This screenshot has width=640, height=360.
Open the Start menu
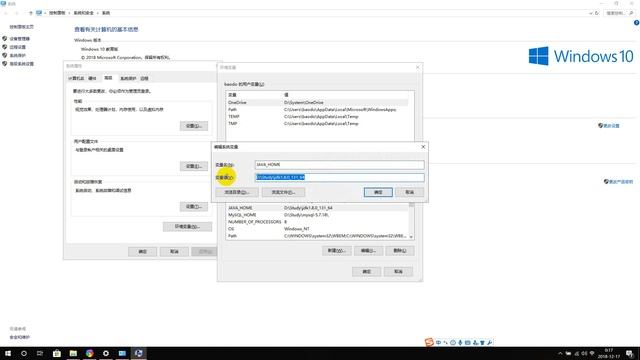click(x=7, y=353)
